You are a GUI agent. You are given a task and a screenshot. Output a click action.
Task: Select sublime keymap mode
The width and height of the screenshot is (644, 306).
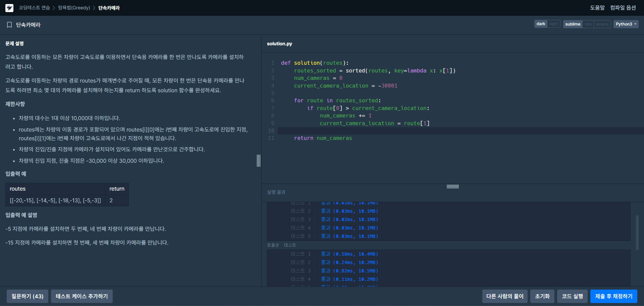573,24
